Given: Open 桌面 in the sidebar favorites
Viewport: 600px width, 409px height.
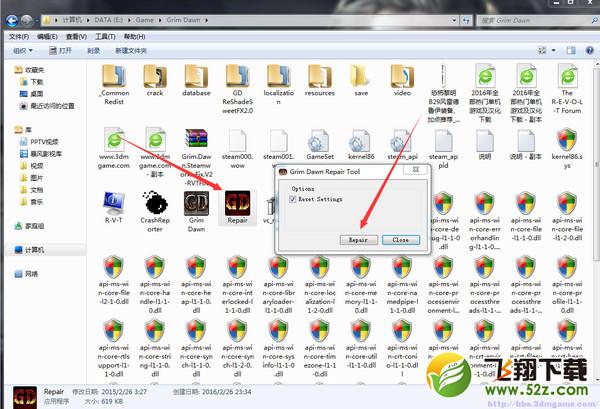Looking at the screenshot, I should coord(31,94).
